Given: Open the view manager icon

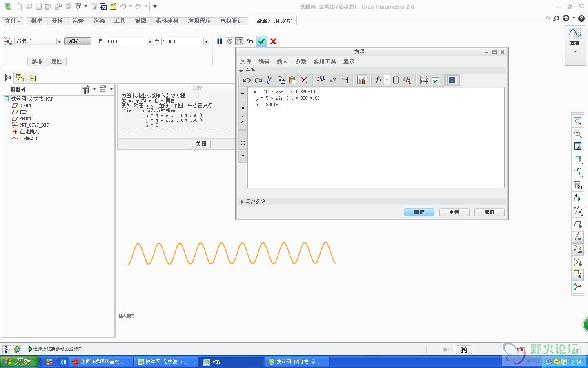Looking at the screenshot, I should click(577, 185).
